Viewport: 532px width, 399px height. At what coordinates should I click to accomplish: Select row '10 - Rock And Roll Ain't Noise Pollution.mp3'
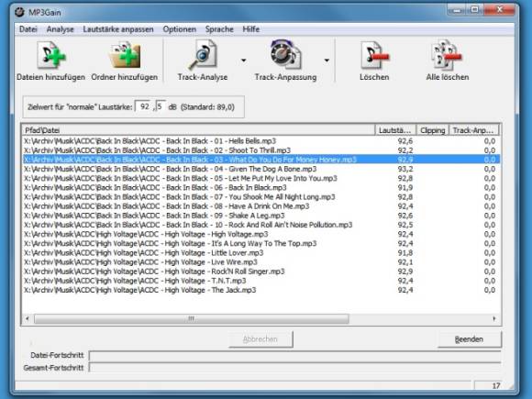260,225
